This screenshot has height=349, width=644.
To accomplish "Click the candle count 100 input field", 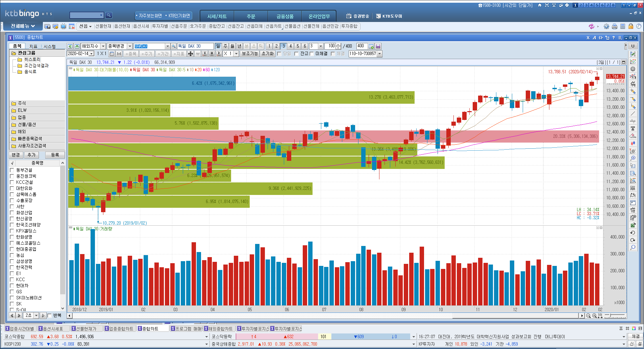I will click(x=330, y=46).
